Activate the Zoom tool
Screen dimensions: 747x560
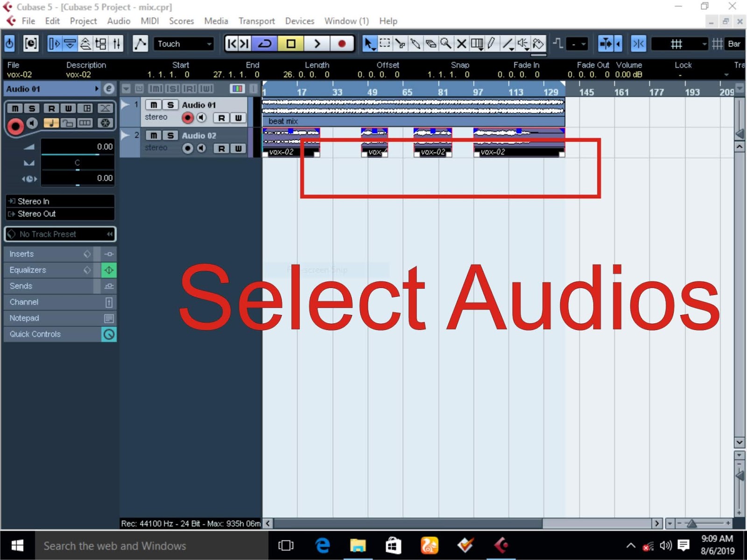(x=446, y=43)
